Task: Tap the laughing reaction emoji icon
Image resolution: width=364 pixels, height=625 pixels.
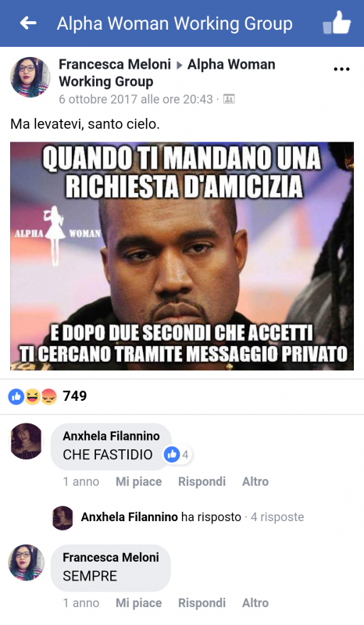Action: [x=32, y=396]
